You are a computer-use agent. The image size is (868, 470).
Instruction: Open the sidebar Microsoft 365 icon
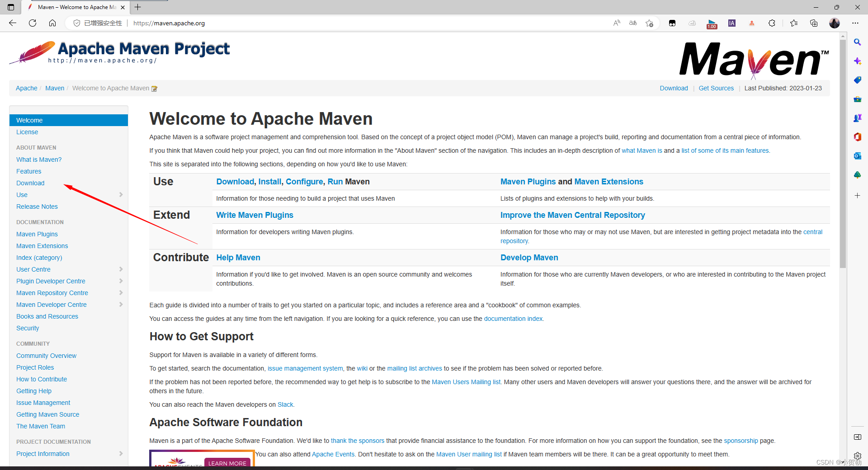[x=857, y=137]
